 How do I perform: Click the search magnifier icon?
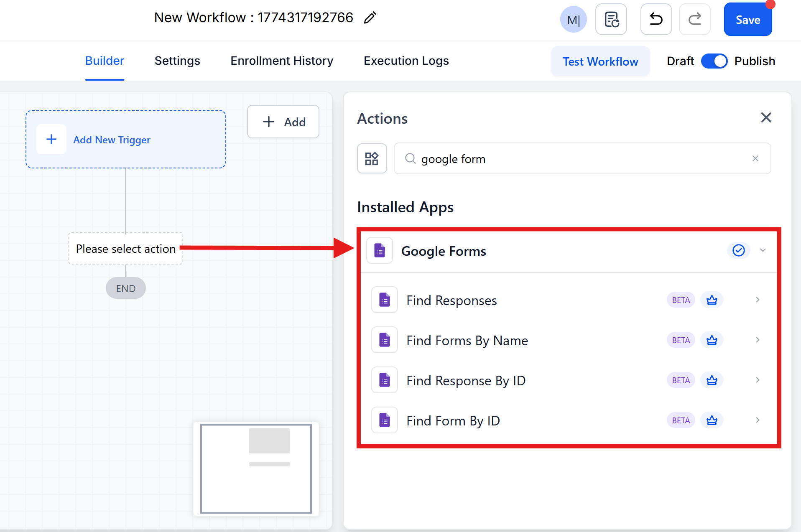point(411,159)
